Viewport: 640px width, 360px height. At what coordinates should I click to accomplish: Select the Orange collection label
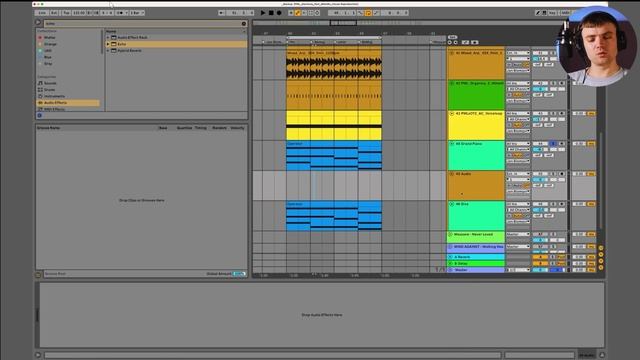tap(50, 44)
